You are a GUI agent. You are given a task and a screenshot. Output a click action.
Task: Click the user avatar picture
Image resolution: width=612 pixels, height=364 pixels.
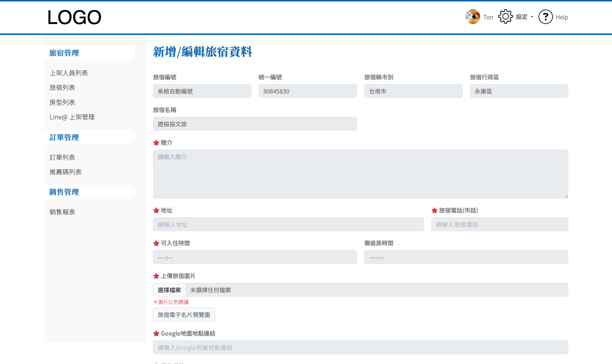(472, 17)
